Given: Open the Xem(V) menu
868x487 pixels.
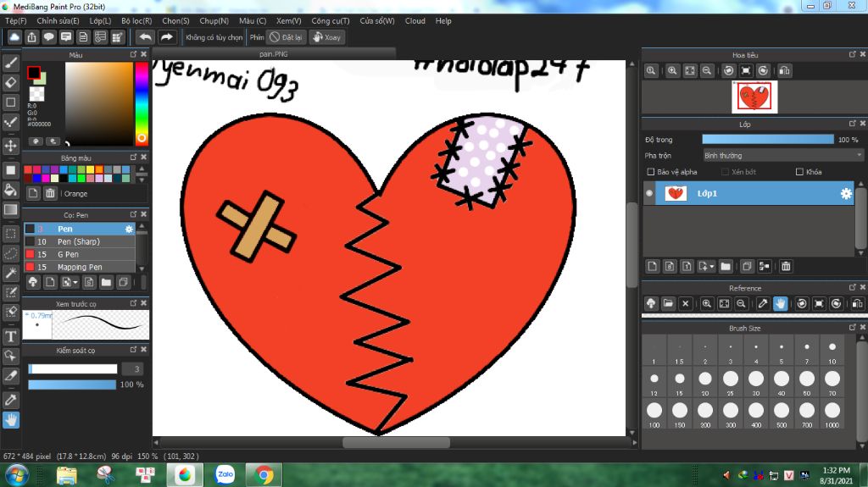Looking at the screenshot, I should (x=289, y=20).
